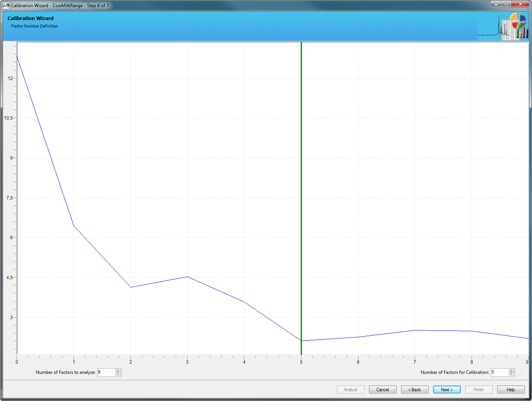
Task: Minimize the Calibration Wizard window
Action: coord(496,4)
